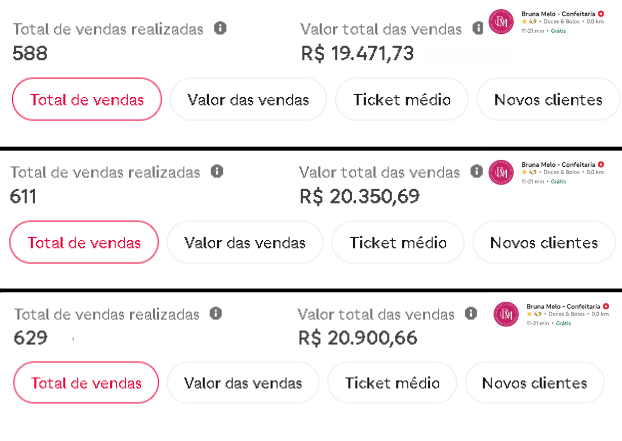The width and height of the screenshot is (622, 441).
Task: Switch to Valor das vendas tab under R$ 19.471,73
Action: pyautogui.click(x=248, y=99)
